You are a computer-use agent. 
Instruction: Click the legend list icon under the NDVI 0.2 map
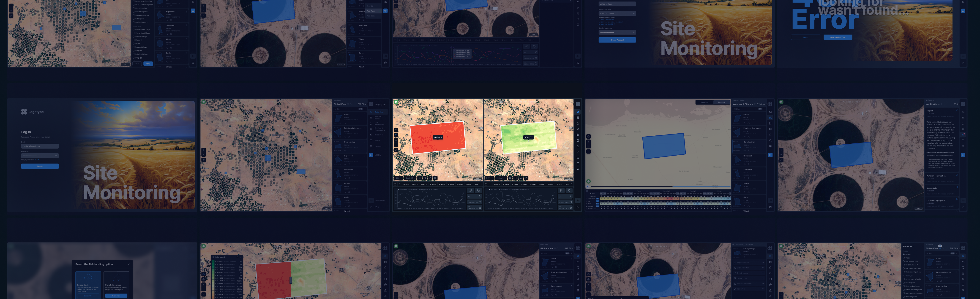[420, 178]
